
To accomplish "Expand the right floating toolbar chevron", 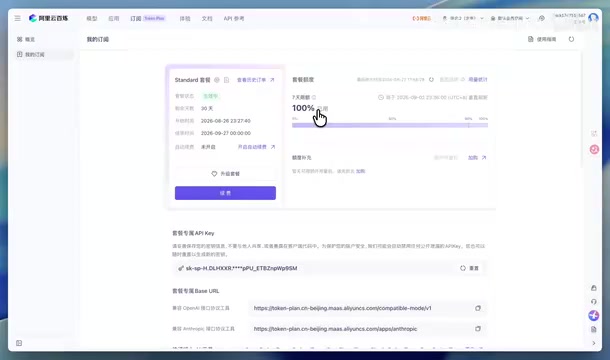I will coord(594,343).
